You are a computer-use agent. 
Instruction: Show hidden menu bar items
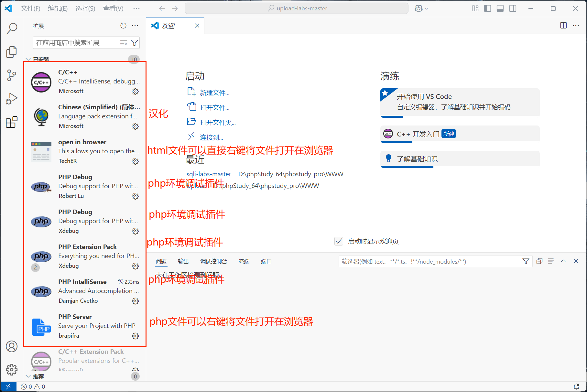pos(136,8)
